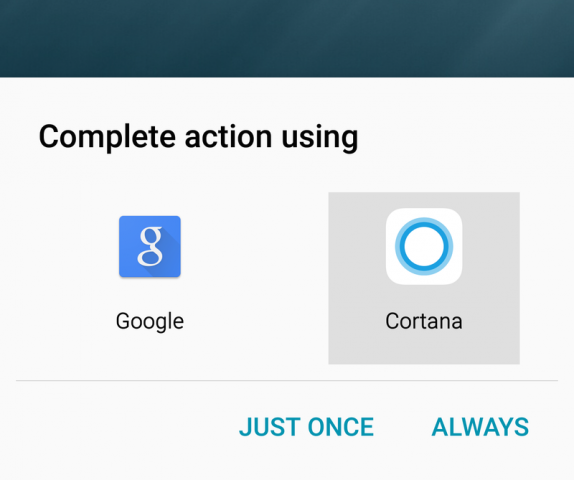Confirm with the JUST ONCE button
574x480 pixels.
[x=306, y=427]
